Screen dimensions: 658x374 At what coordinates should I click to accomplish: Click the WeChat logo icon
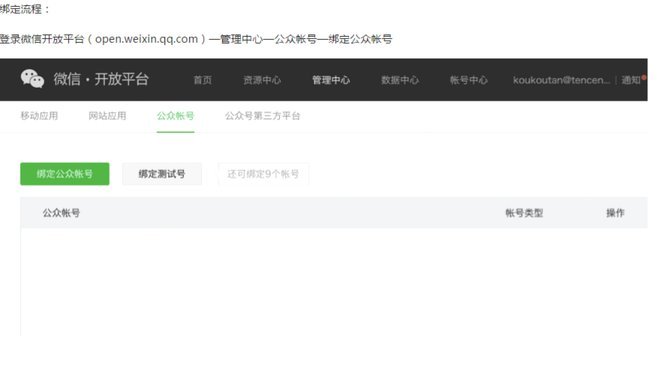point(32,78)
